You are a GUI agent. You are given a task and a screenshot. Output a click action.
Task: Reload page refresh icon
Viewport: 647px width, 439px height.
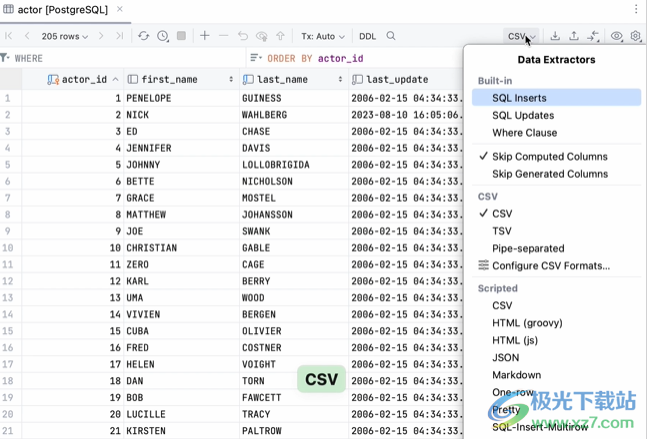tap(144, 36)
